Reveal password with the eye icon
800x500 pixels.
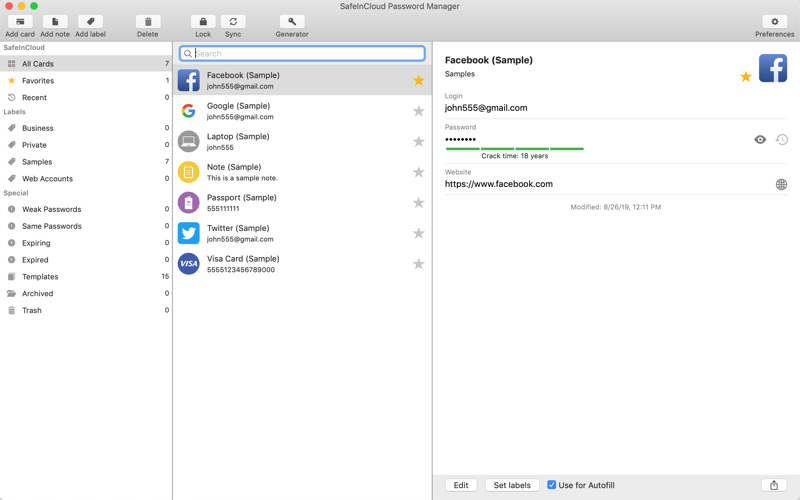760,139
